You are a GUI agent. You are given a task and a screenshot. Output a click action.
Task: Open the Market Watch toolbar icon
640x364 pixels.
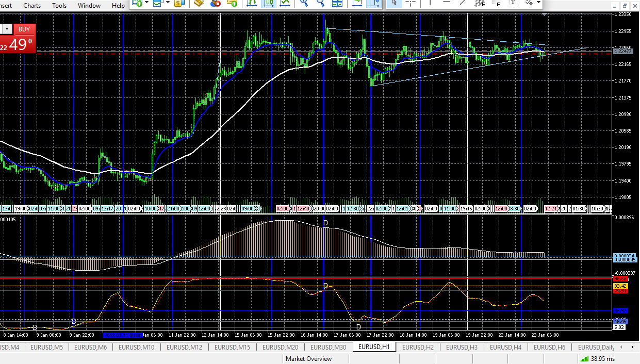click(x=179, y=3)
